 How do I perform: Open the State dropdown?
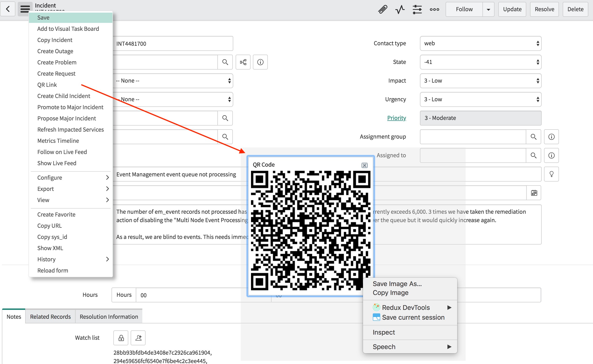coord(481,62)
